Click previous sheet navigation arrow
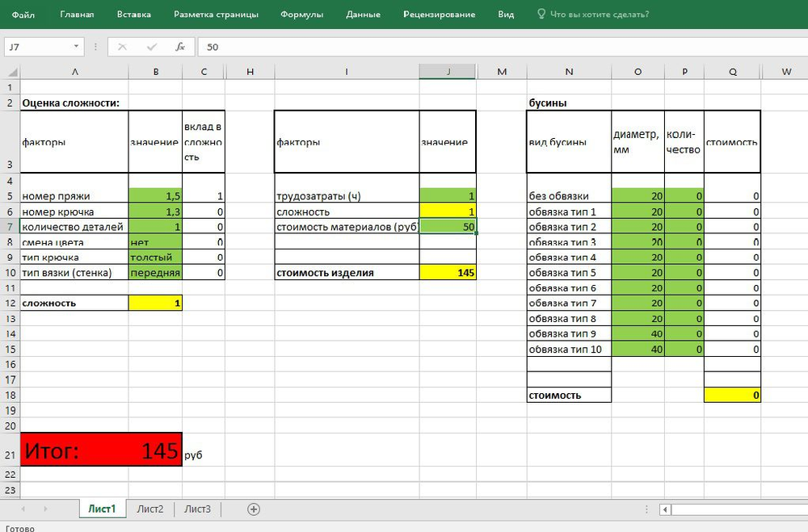This screenshot has width=808, height=532. (23, 509)
